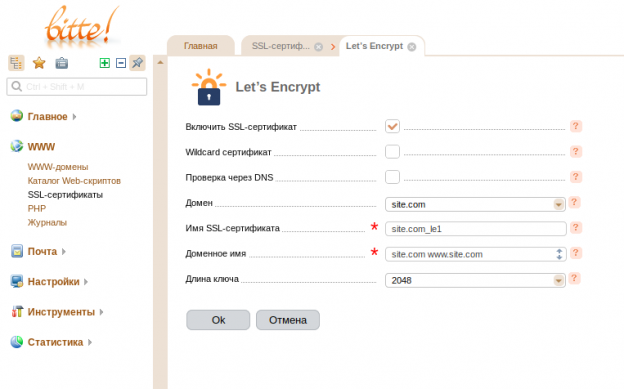This screenshot has height=389, width=624.
Task: Select the Let's Encrypt tab
Action: [x=374, y=46]
